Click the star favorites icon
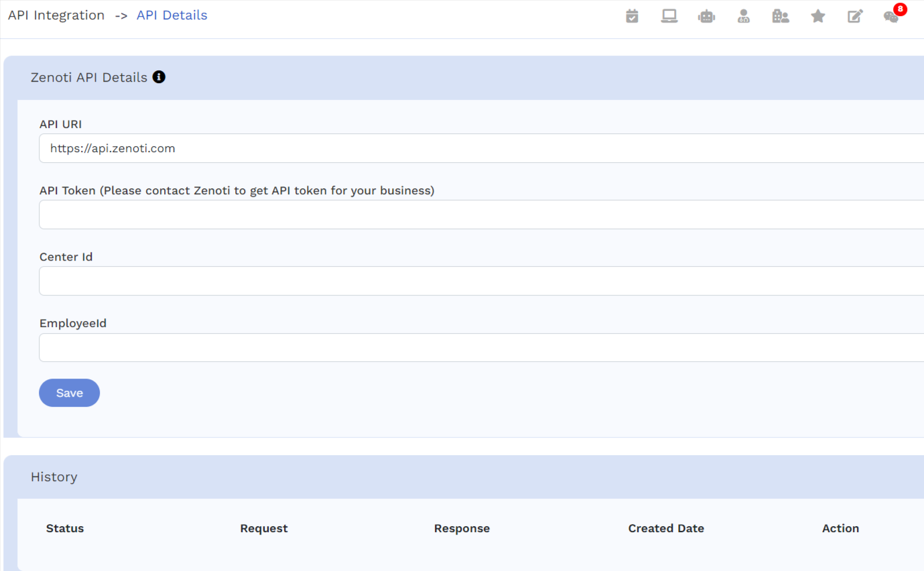This screenshot has height=571, width=924. coord(818,16)
